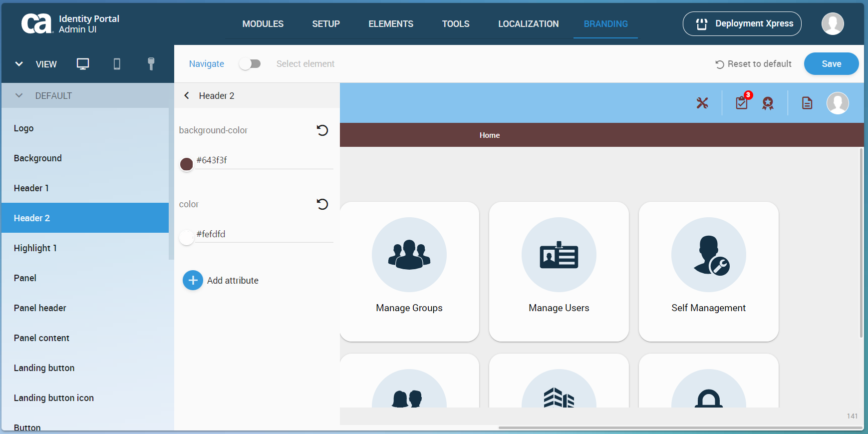
Task: Click the Manage Groups card label
Action: click(409, 308)
